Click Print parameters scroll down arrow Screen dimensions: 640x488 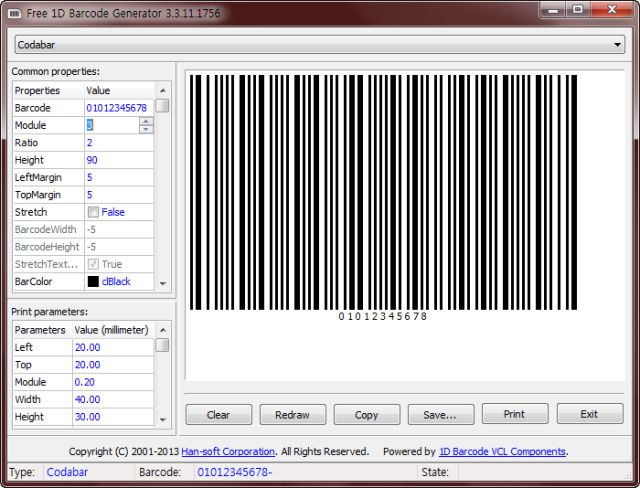tap(163, 419)
